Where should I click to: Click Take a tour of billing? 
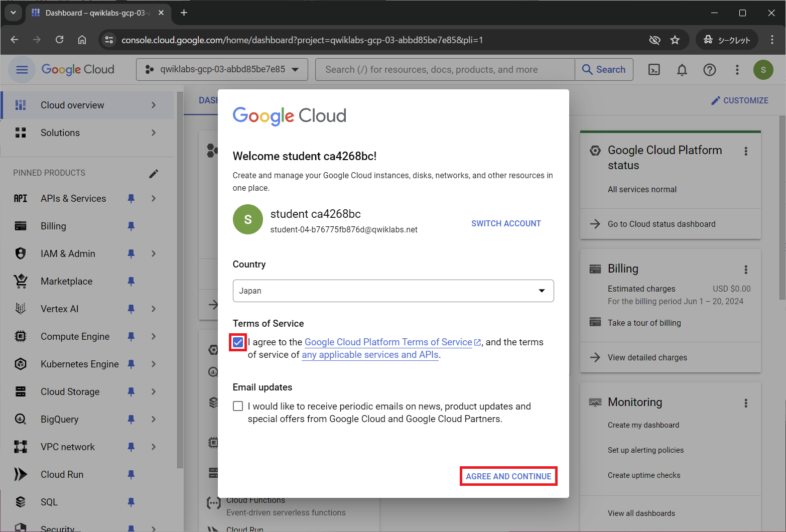click(x=644, y=323)
